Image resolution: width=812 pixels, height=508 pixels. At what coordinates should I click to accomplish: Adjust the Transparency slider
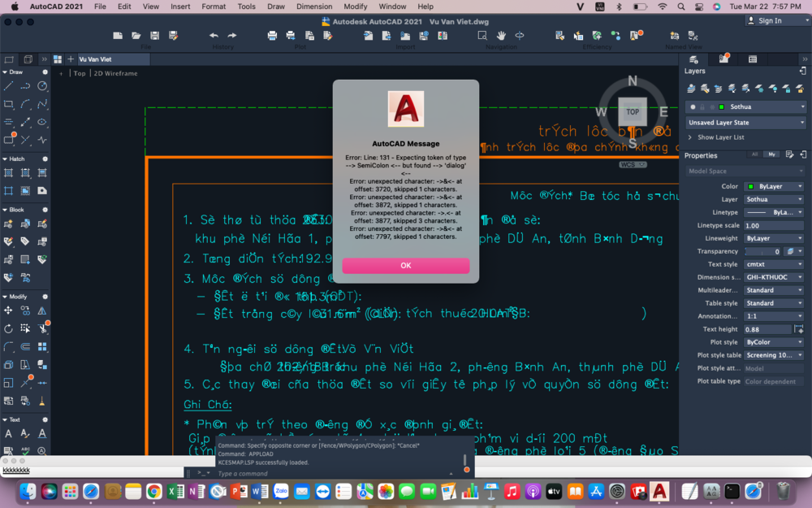(762, 251)
